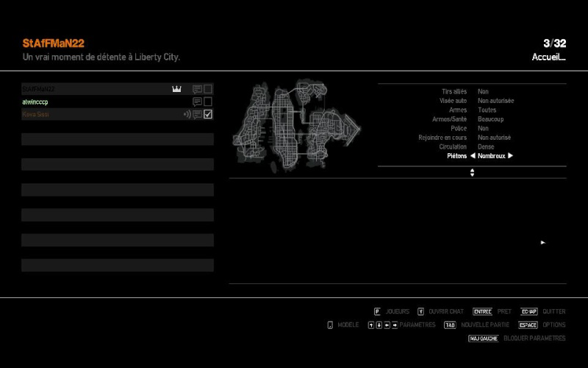Select the Piétons setting label

click(456, 156)
